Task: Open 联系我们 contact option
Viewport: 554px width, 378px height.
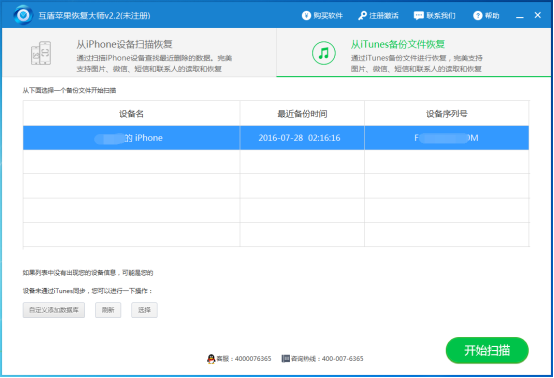Action: pos(435,16)
